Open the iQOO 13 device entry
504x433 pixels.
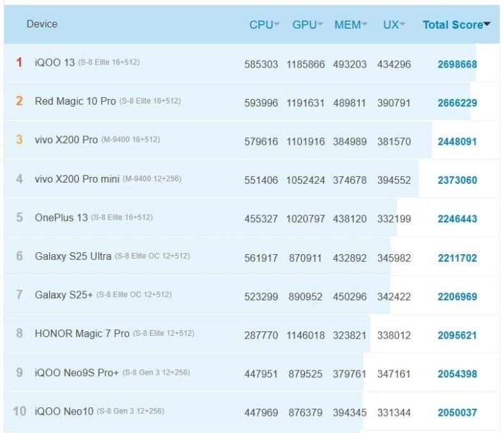coord(55,63)
